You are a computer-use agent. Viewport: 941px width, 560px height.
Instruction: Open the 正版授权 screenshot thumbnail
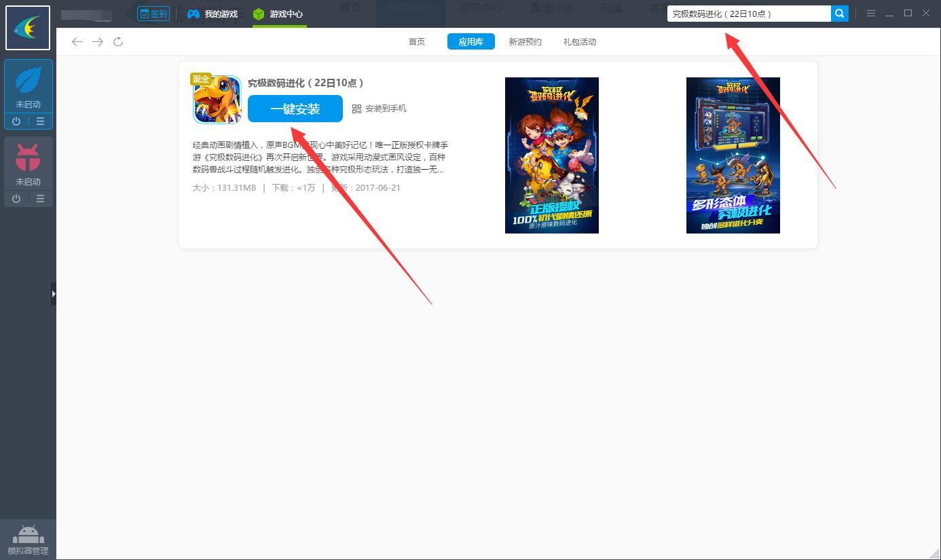pyautogui.click(x=552, y=155)
